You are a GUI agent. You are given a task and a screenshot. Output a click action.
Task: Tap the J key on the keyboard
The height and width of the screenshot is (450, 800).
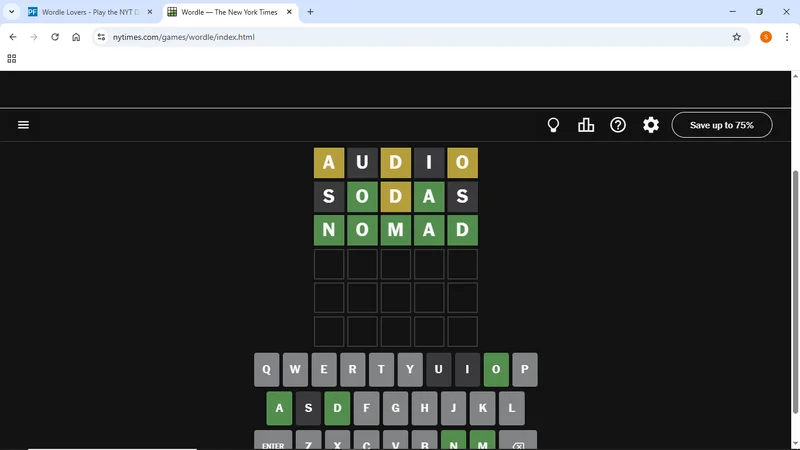point(453,408)
